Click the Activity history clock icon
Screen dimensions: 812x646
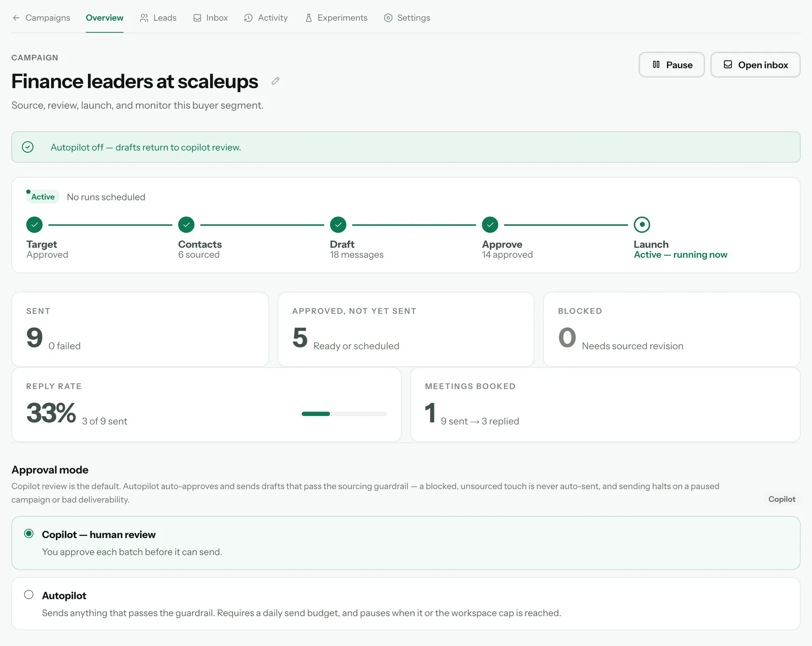(x=248, y=18)
